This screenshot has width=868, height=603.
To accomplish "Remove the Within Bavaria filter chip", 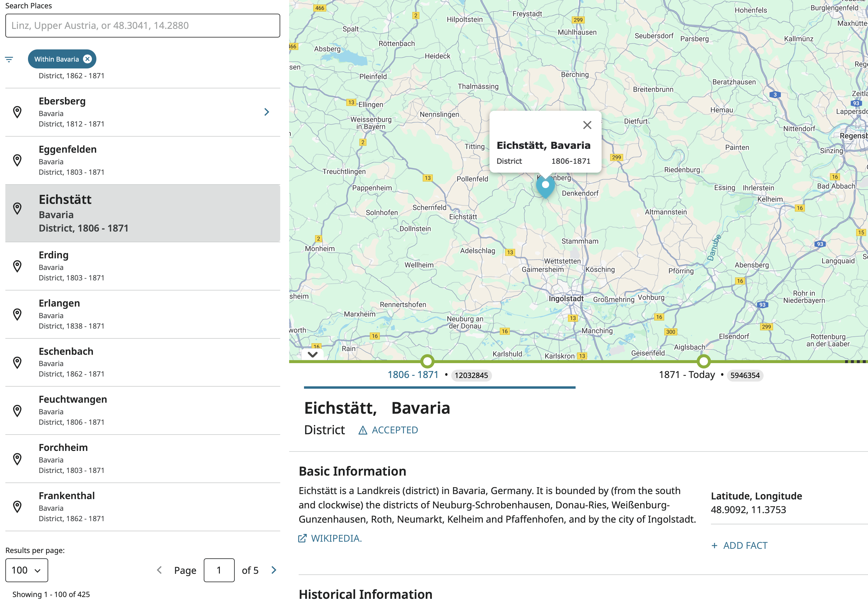I will pyautogui.click(x=87, y=59).
